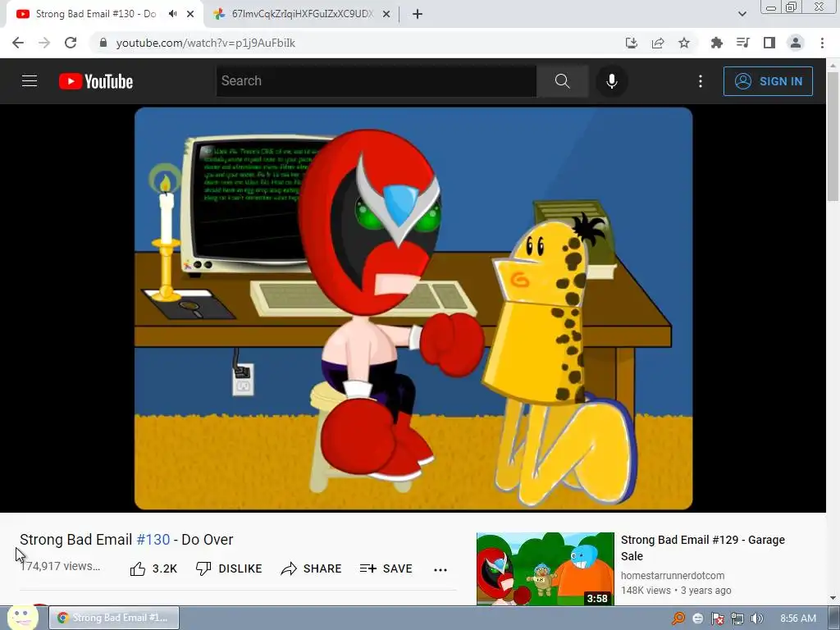Click the SHARE button
The image size is (840, 630).
tap(311, 568)
